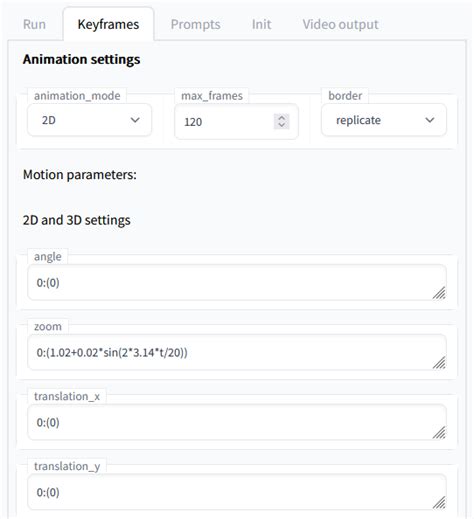
Task: Switch to the Run tab
Action: click(x=34, y=24)
